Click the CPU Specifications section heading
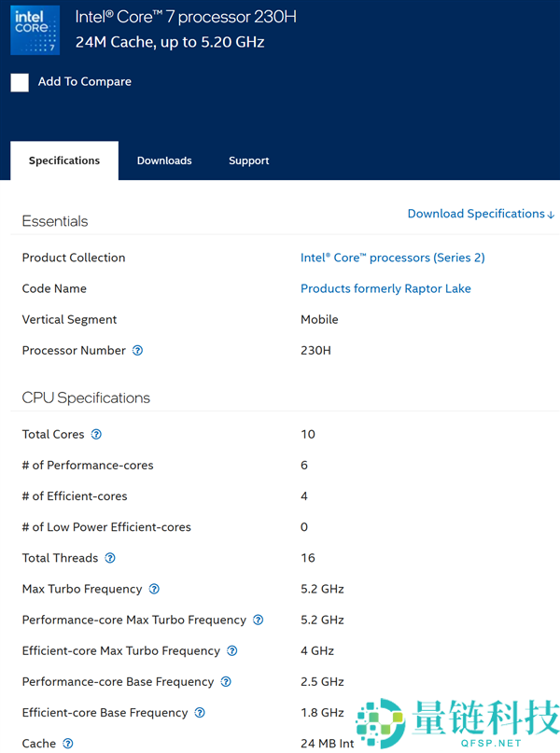The image size is (560, 753). tap(86, 397)
